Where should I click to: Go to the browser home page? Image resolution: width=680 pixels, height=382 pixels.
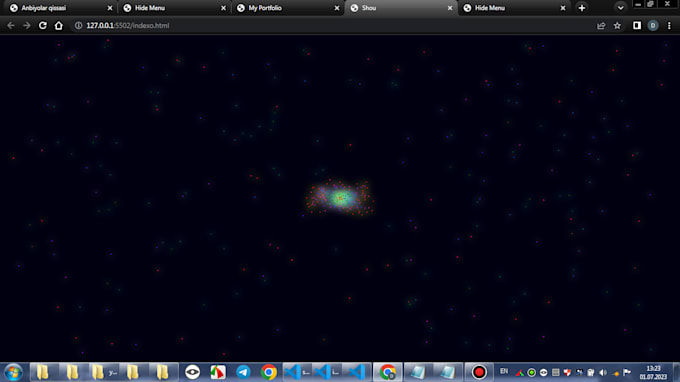(x=59, y=26)
